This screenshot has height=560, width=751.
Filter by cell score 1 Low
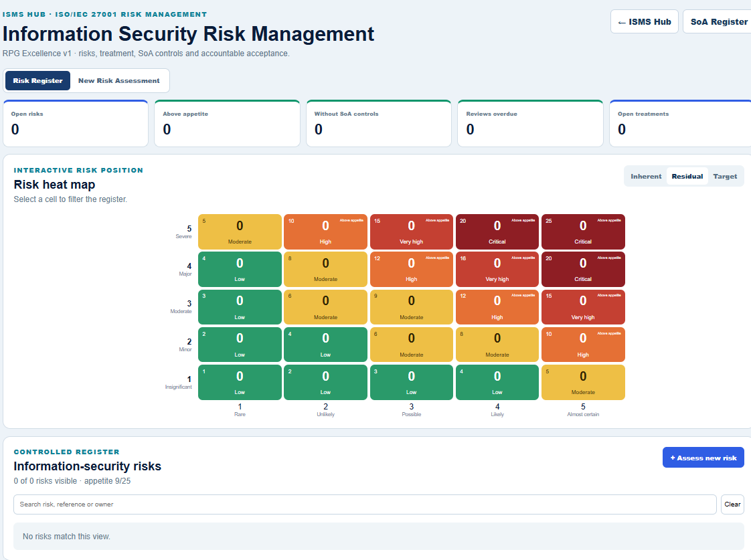[240, 383]
